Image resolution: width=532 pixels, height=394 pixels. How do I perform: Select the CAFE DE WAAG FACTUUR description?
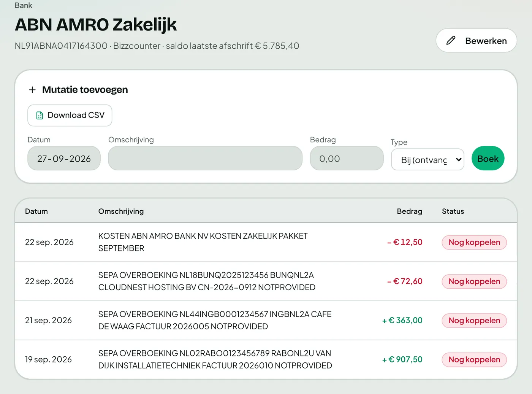pyautogui.click(x=215, y=321)
